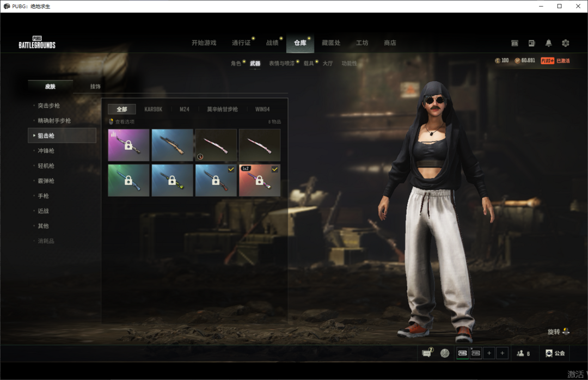Screen dimensions: 588x380
Task: Click the bar chart icon on purple skin
Action: pyautogui.click(x=113, y=133)
